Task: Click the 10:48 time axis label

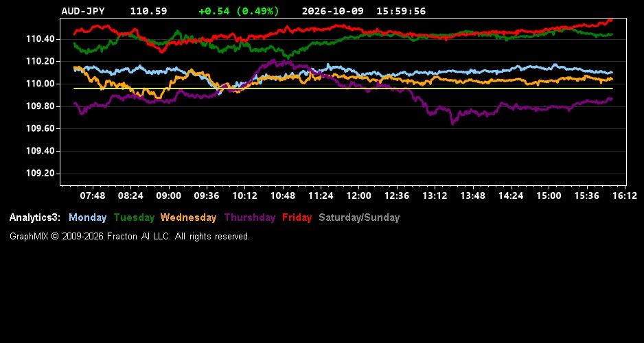Action: [283, 196]
